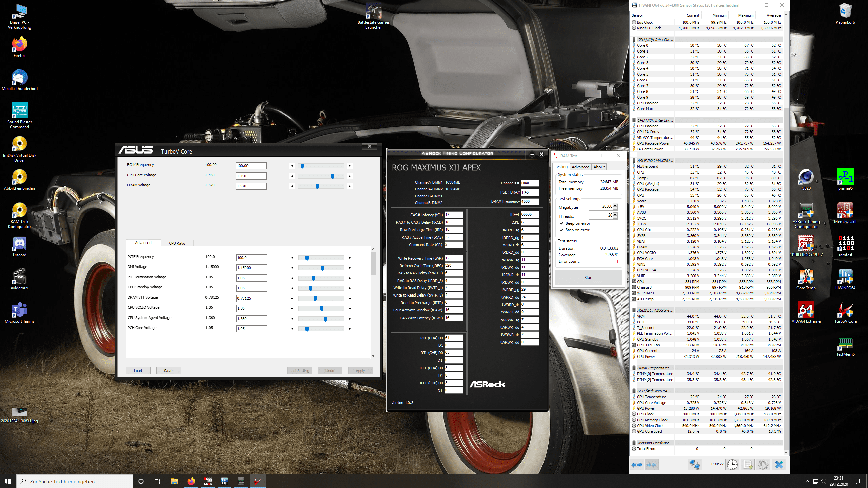This screenshot has width=868, height=488.
Task: Open HWiNFO sensor settings gear
Action: pyautogui.click(x=763, y=464)
